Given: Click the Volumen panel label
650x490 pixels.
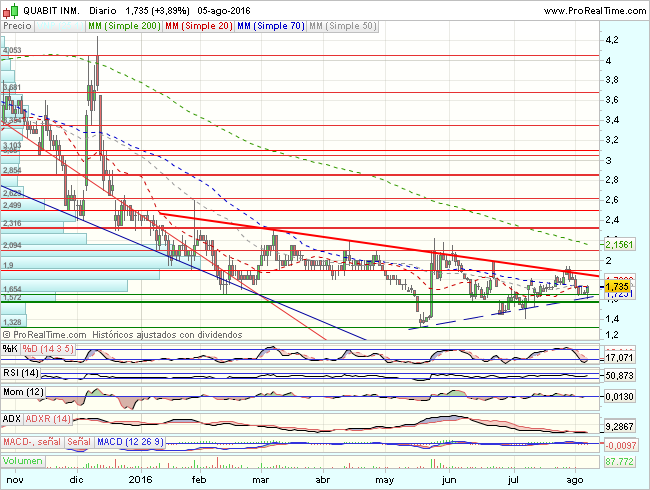Looking at the screenshot, I should coord(23,461).
